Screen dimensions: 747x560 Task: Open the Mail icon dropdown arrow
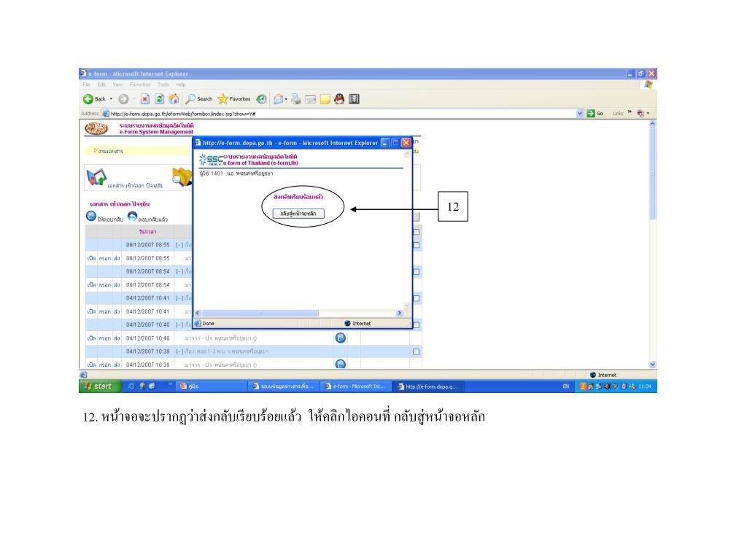coord(286,99)
